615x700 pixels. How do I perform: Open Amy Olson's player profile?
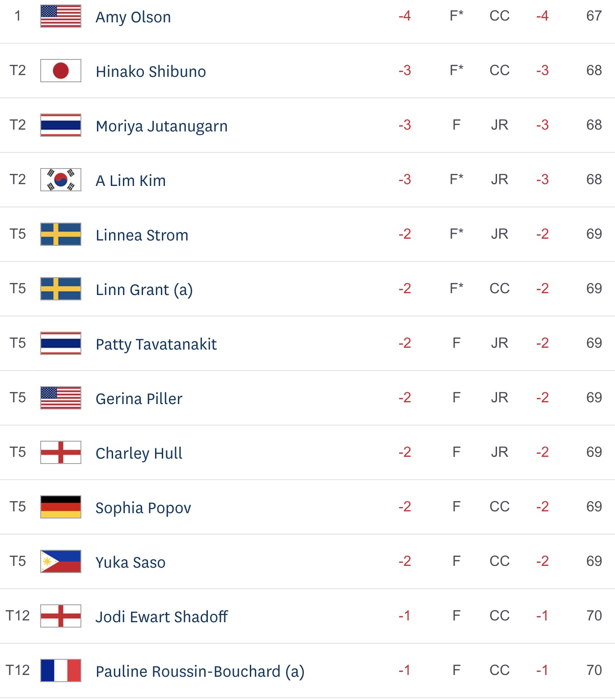click(x=133, y=17)
